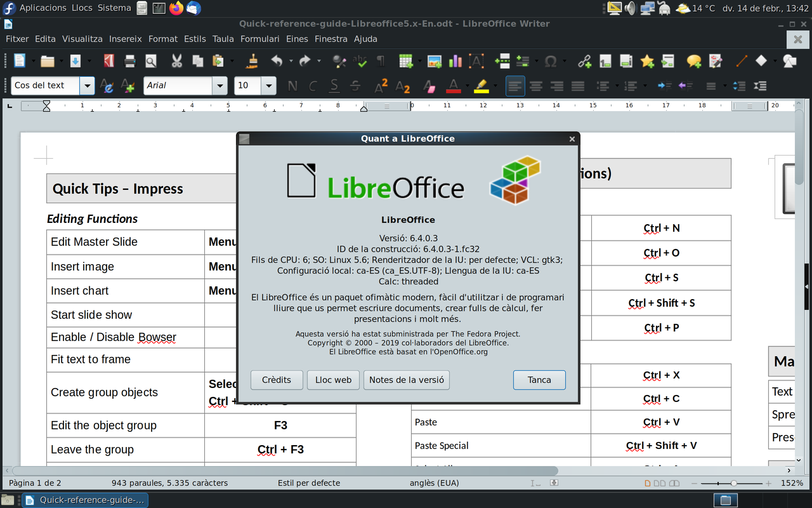Click the Lloc web button
Viewport: 812px width, 508px height.
334,380
